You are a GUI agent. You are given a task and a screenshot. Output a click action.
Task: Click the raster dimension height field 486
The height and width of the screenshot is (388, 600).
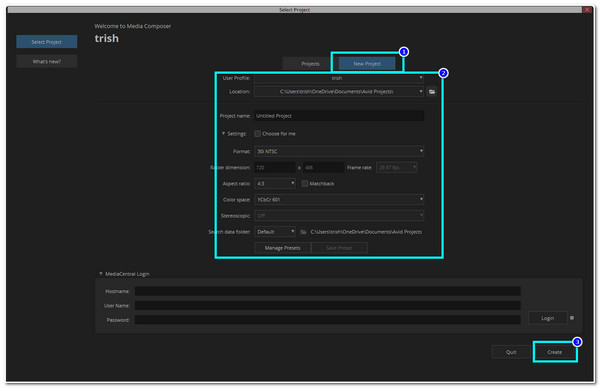tap(323, 168)
